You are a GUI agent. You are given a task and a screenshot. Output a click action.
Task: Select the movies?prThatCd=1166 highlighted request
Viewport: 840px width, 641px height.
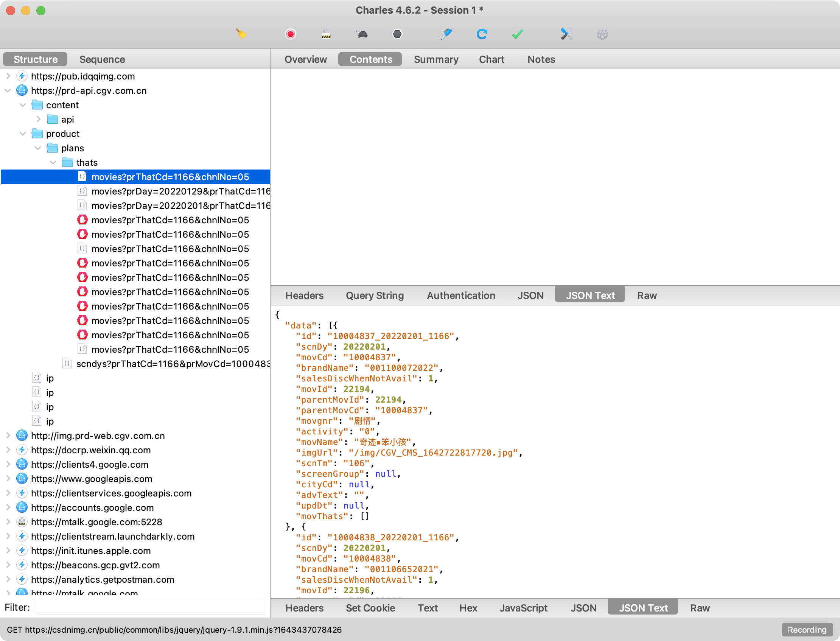[170, 176]
